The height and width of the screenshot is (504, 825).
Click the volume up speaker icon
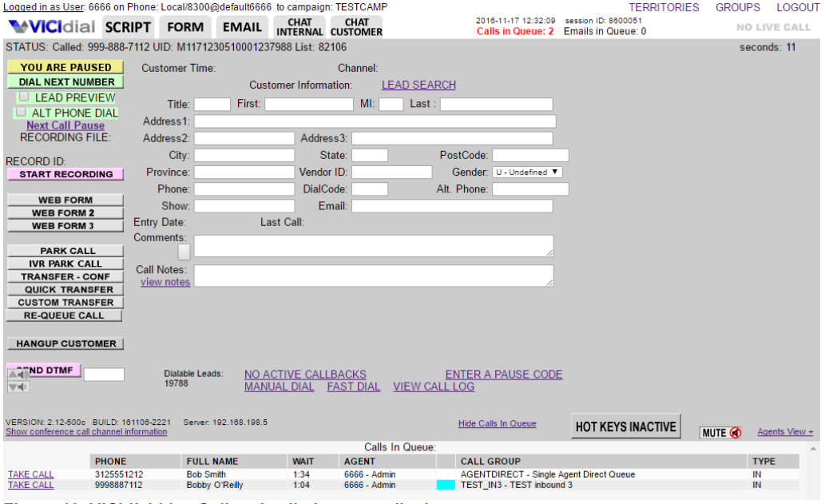[x=18, y=375]
